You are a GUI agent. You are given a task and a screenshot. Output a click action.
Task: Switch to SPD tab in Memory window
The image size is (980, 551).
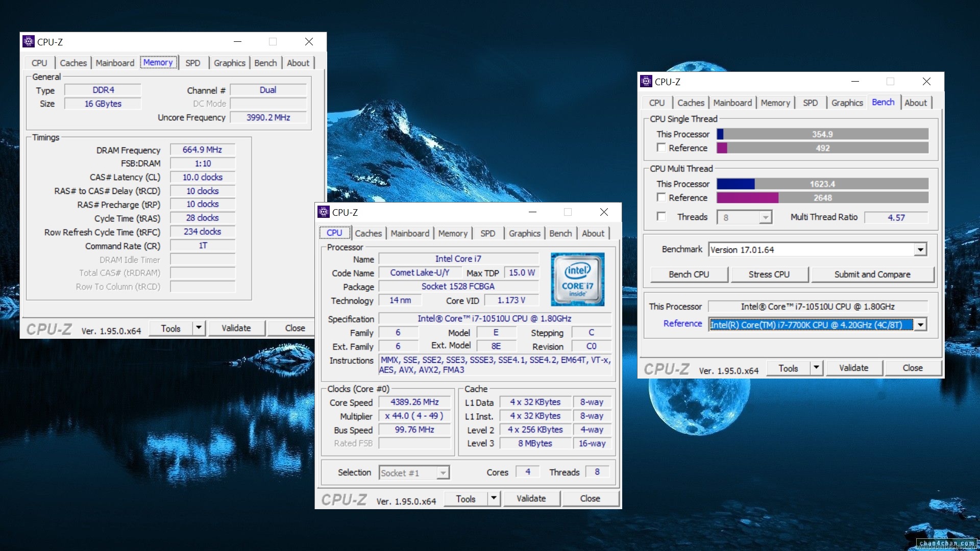coord(192,63)
